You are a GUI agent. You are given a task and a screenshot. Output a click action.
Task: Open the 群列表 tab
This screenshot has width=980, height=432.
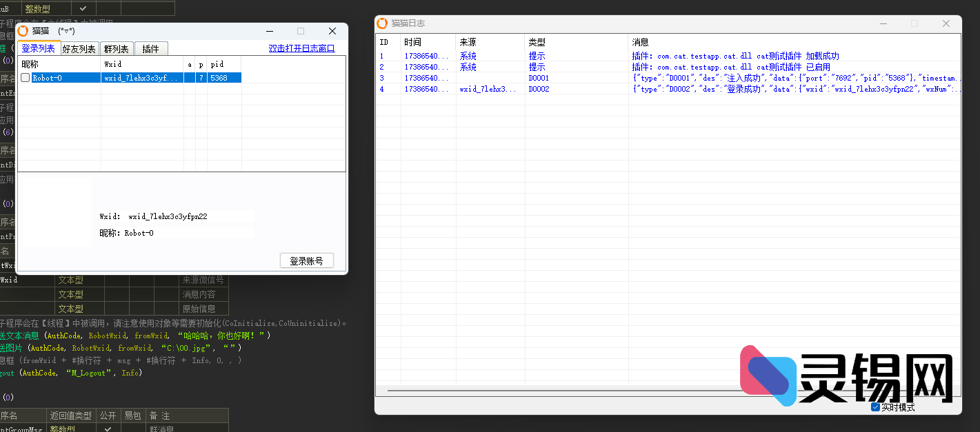pos(116,49)
